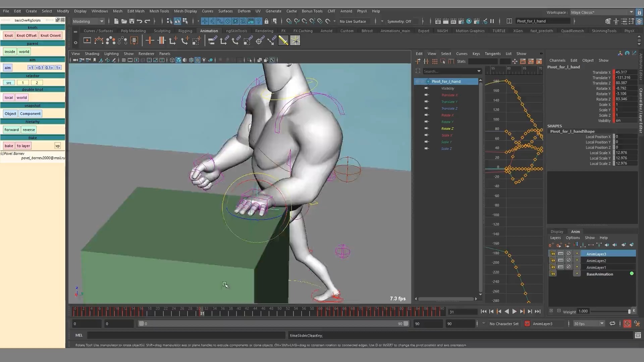Click the Motion Trail shelf icon
Screen dimensions: 644x362
click(99, 41)
